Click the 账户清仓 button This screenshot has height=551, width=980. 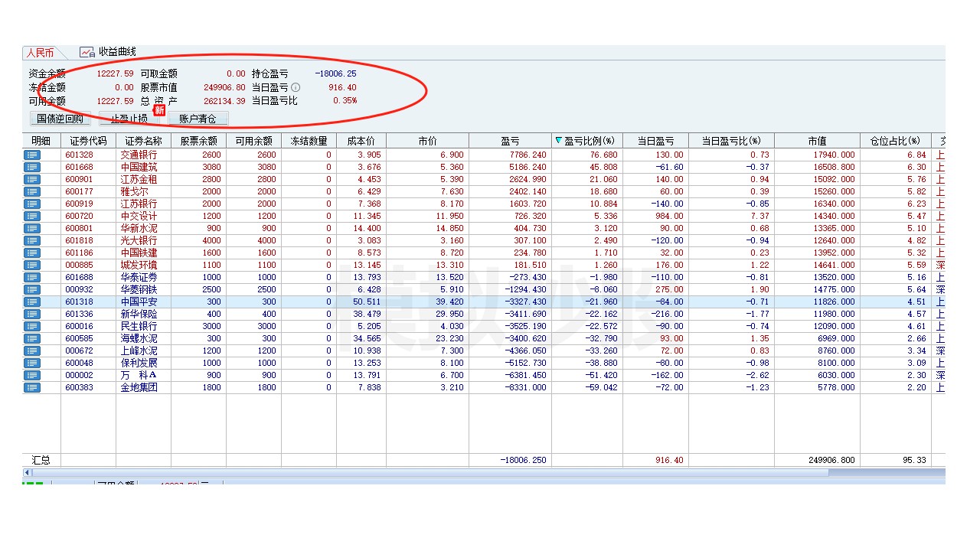point(198,119)
